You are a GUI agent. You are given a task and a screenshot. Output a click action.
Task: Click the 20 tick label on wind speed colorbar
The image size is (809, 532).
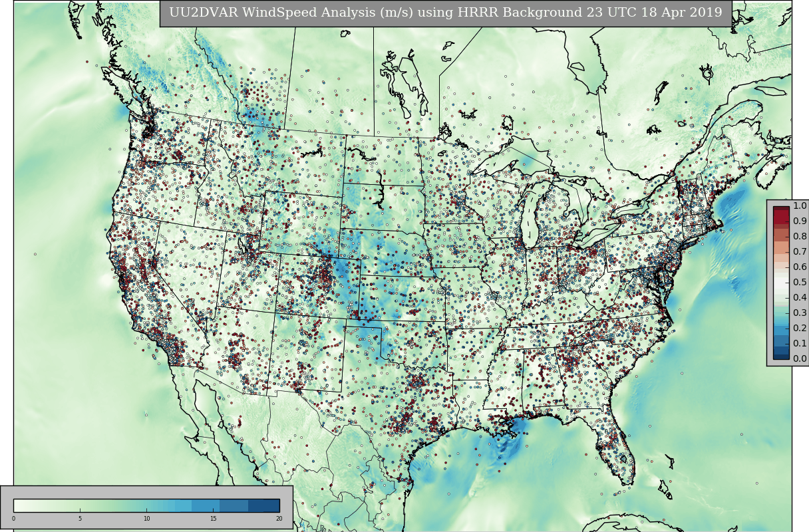pyautogui.click(x=279, y=519)
